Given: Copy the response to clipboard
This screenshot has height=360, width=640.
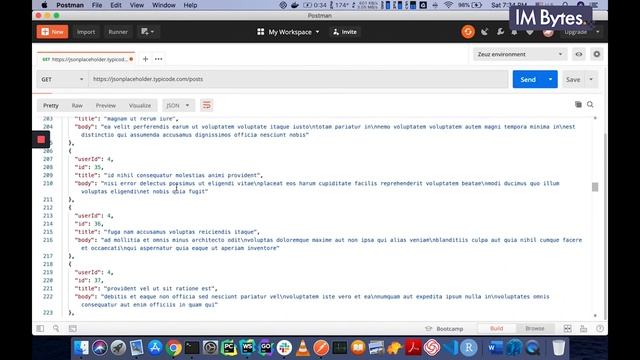Looking at the screenshot, I should [578, 104].
